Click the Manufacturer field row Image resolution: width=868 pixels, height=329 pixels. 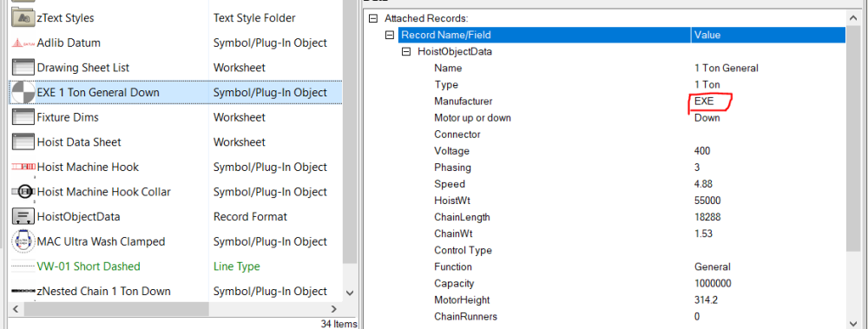coord(463,102)
